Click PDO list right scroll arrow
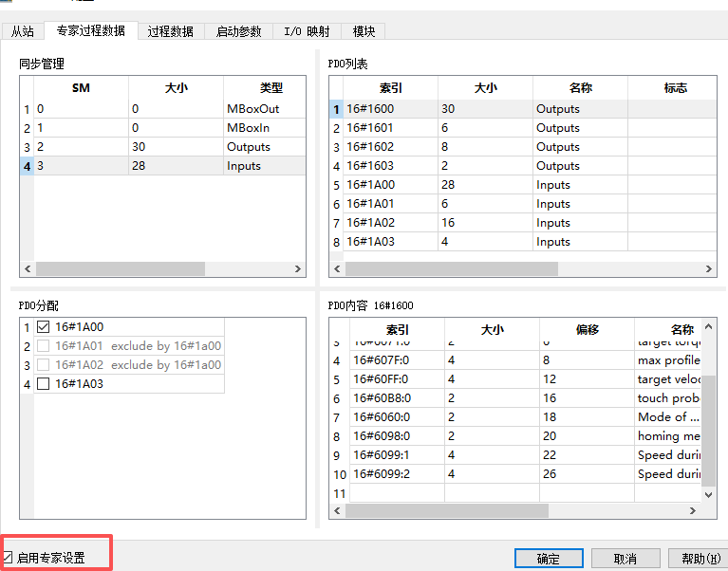Viewport: 728px width, 571px height. point(708,269)
